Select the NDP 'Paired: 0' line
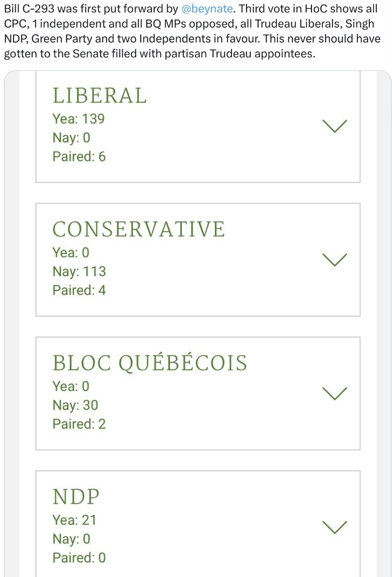Viewport: 392px width, 577px height. coord(79,558)
